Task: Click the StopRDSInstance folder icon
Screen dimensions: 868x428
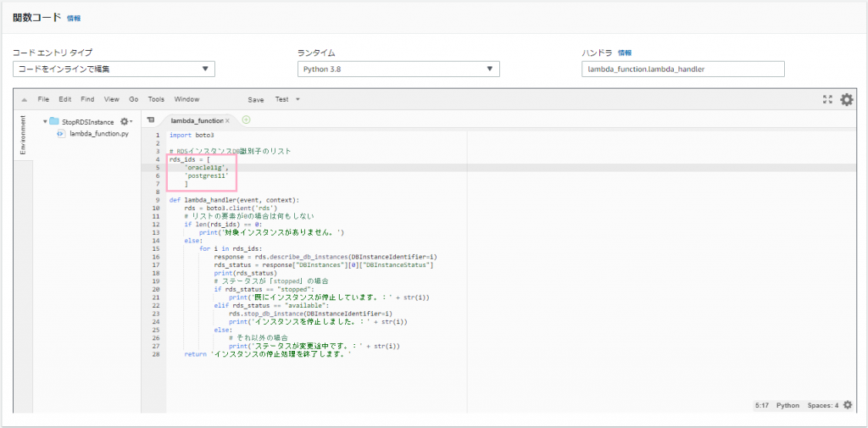Action: (x=53, y=121)
